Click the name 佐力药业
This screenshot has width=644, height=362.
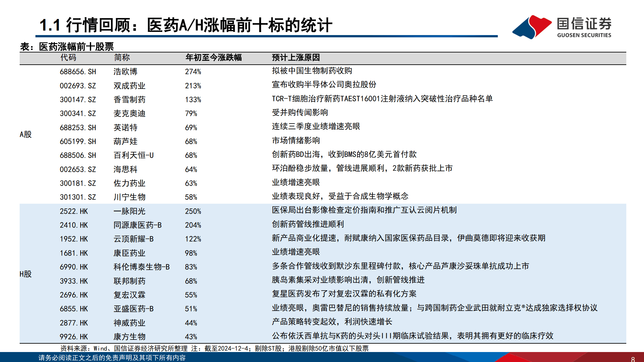click(129, 183)
